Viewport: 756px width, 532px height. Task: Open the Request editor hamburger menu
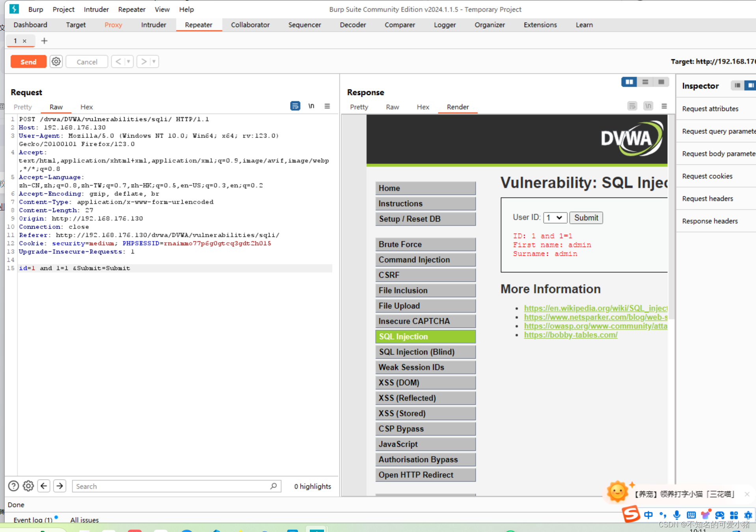point(327,106)
